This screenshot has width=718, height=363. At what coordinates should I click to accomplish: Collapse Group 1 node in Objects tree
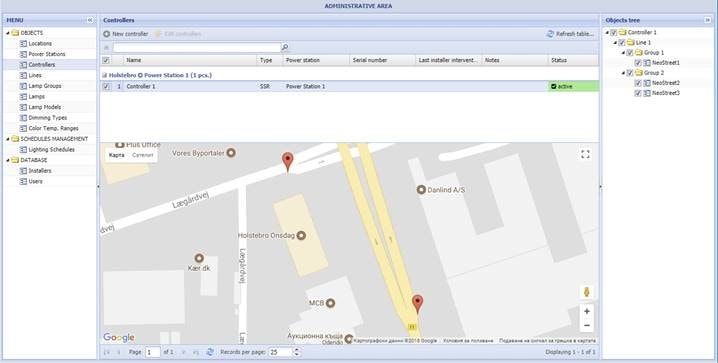click(x=623, y=53)
